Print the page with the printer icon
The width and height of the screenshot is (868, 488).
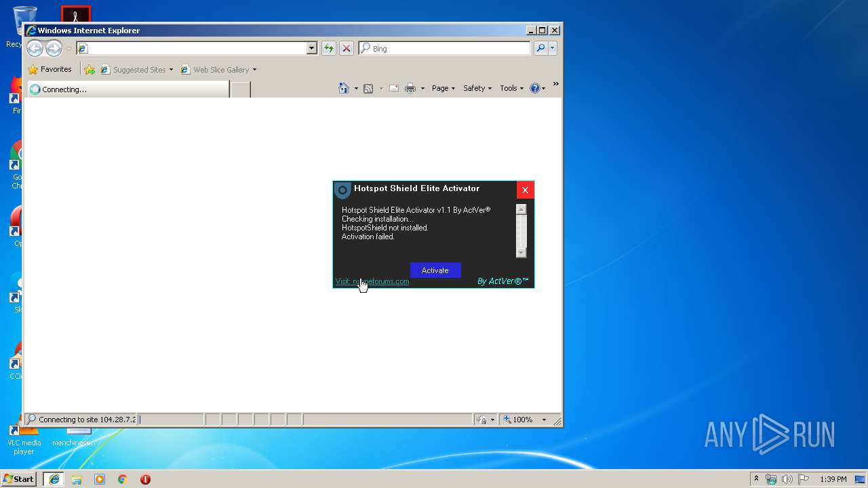pos(410,88)
